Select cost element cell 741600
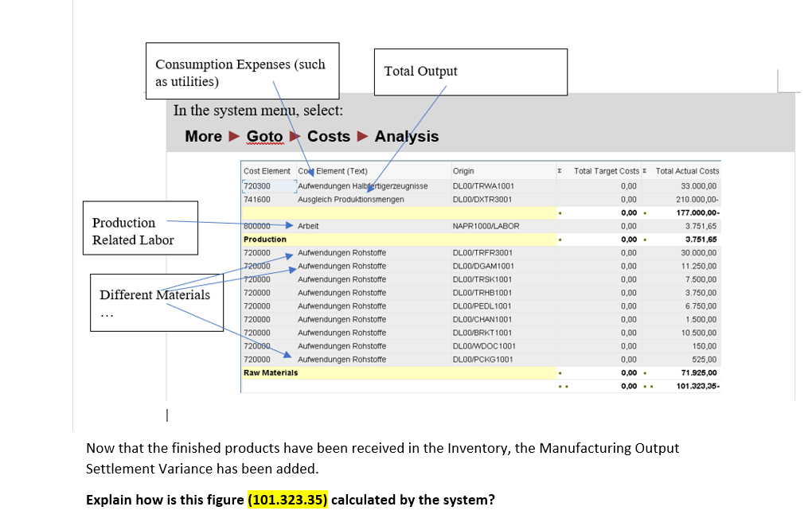 pos(257,199)
